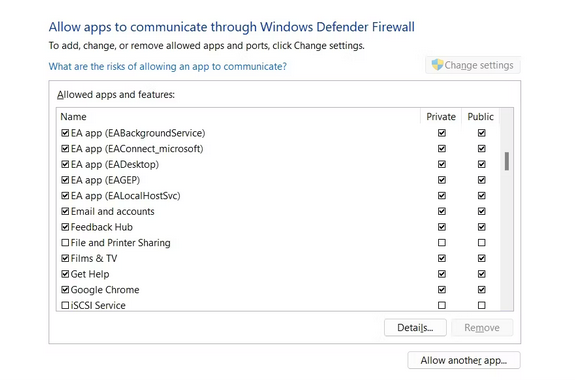Uncheck EA app (EAConnect_microsoft) name checkbox
Viewport: 577px width, 380px height.
[65, 149]
